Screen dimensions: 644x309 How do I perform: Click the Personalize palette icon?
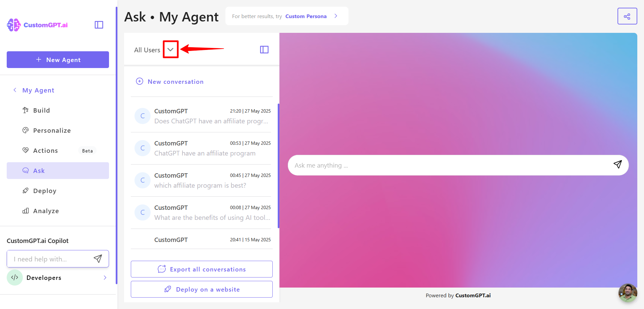tap(25, 130)
